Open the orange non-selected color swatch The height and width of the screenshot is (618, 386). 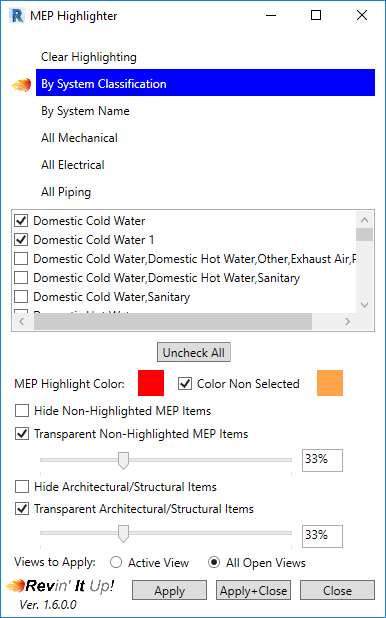(x=330, y=383)
